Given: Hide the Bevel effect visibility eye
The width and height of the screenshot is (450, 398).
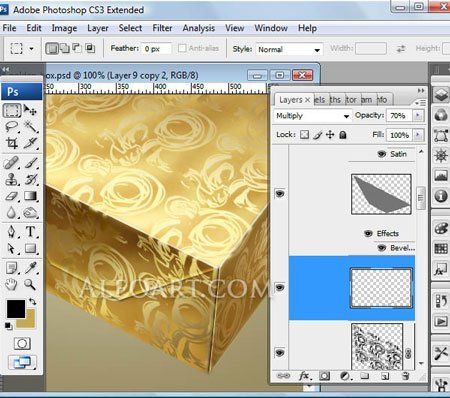Looking at the screenshot, I should click(382, 248).
